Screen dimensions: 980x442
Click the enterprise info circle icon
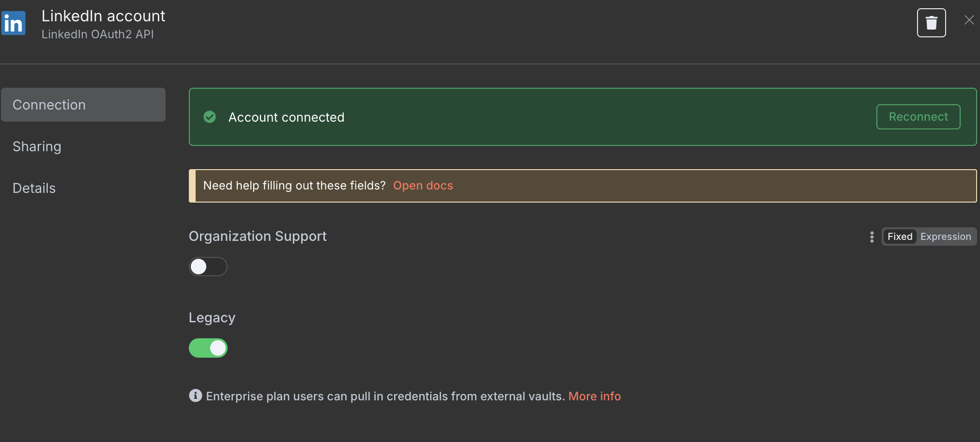coord(195,395)
